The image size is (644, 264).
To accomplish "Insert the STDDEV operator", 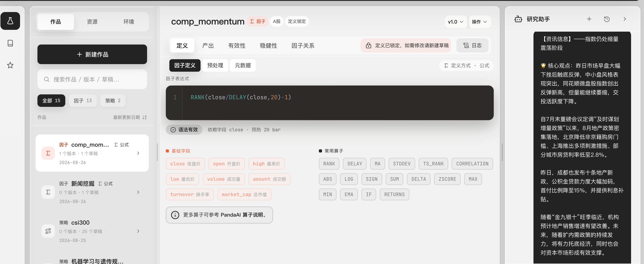I will 402,164.
